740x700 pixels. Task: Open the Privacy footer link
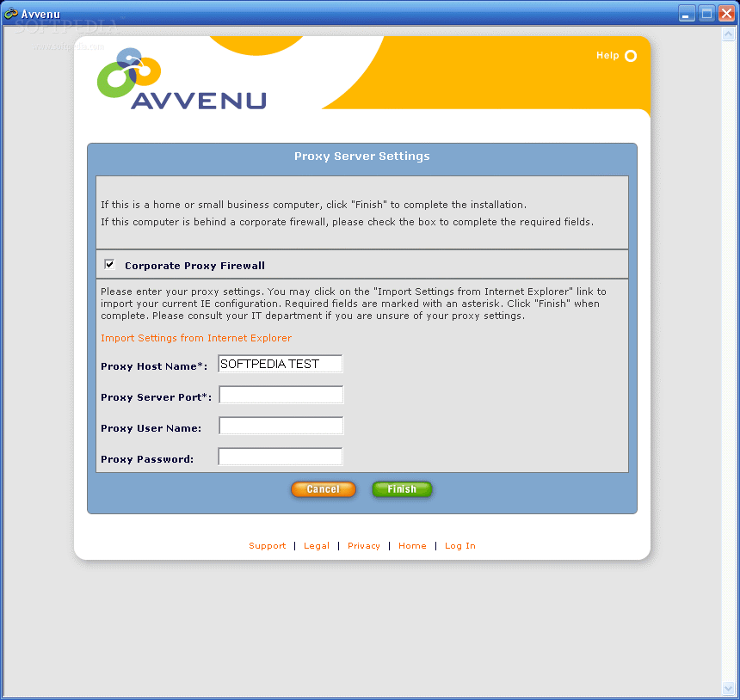(364, 546)
